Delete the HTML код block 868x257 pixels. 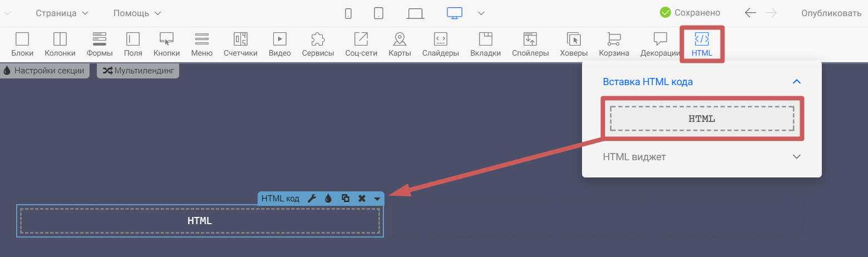pyautogui.click(x=362, y=199)
